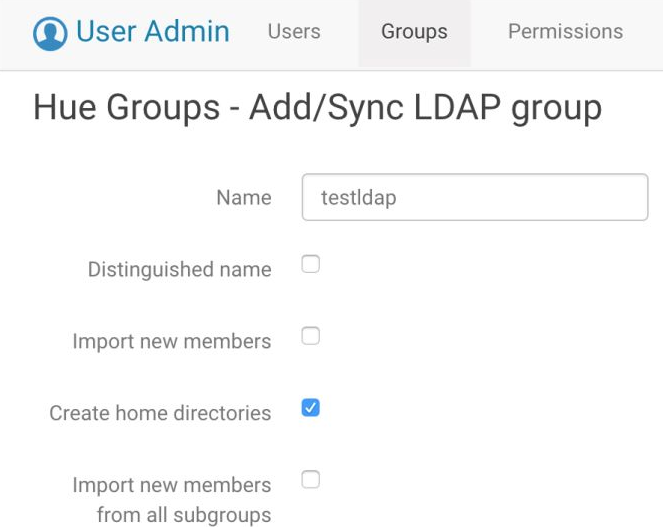Open the User Admin home link
This screenshot has width=663, height=527.
point(131,32)
